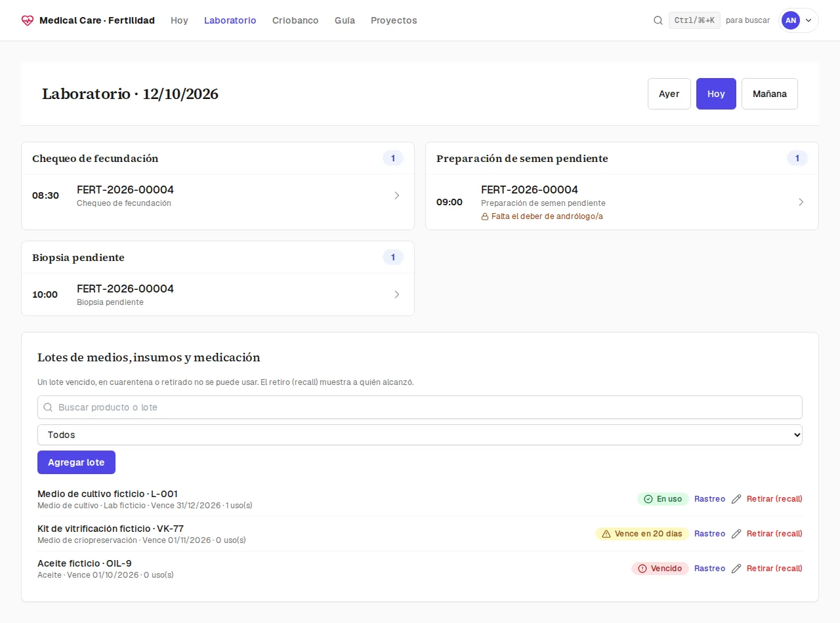
Task: Click the Agregar lote button
Action: pos(76,462)
